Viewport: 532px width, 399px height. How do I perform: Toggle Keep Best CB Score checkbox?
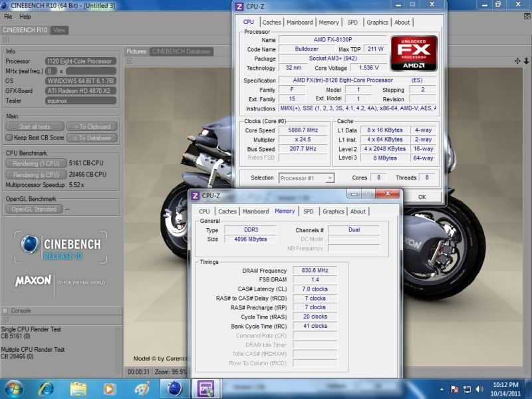pyautogui.click(x=9, y=138)
